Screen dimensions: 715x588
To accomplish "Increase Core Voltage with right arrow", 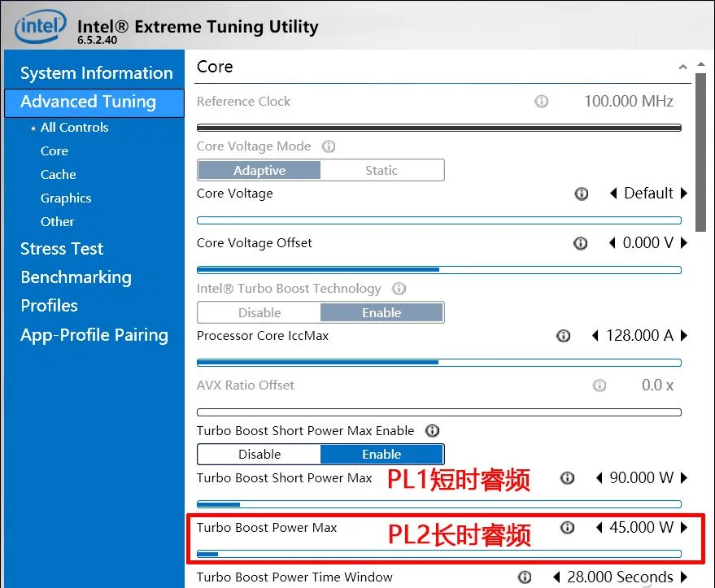I will 683,194.
